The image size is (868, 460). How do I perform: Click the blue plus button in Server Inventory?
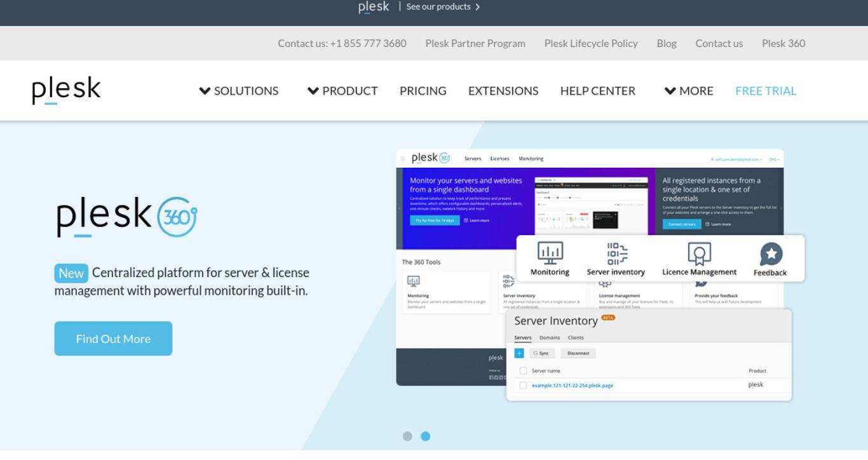tap(519, 353)
